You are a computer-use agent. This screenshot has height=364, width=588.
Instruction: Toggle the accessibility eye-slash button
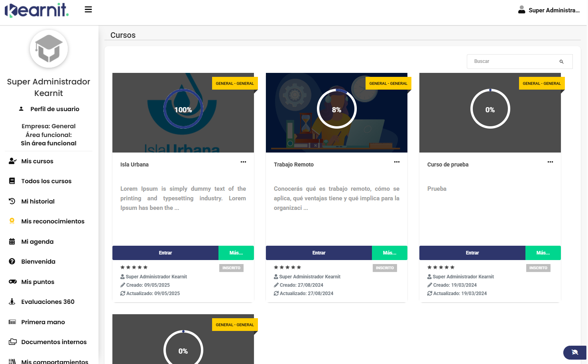click(x=575, y=352)
